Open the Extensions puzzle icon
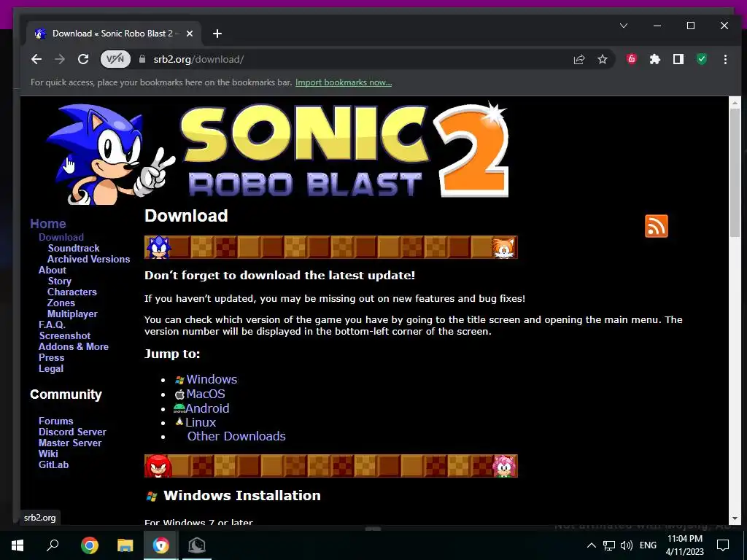Screen dimensions: 747x560 pos(655,59)
